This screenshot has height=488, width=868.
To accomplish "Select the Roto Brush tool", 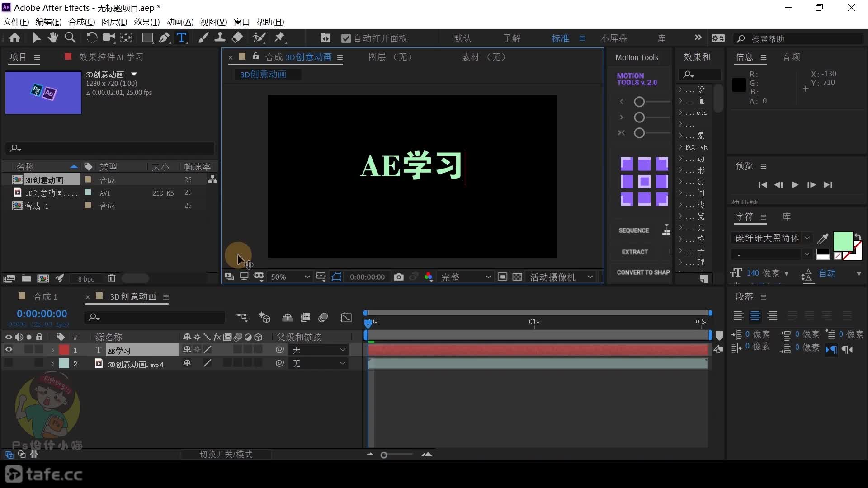I will point(259,38).
